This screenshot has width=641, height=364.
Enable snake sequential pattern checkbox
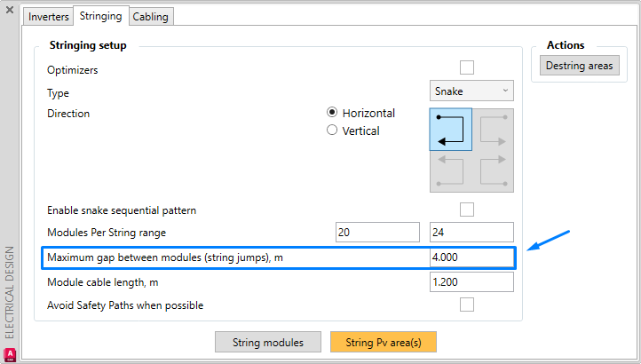coord(466,210)
